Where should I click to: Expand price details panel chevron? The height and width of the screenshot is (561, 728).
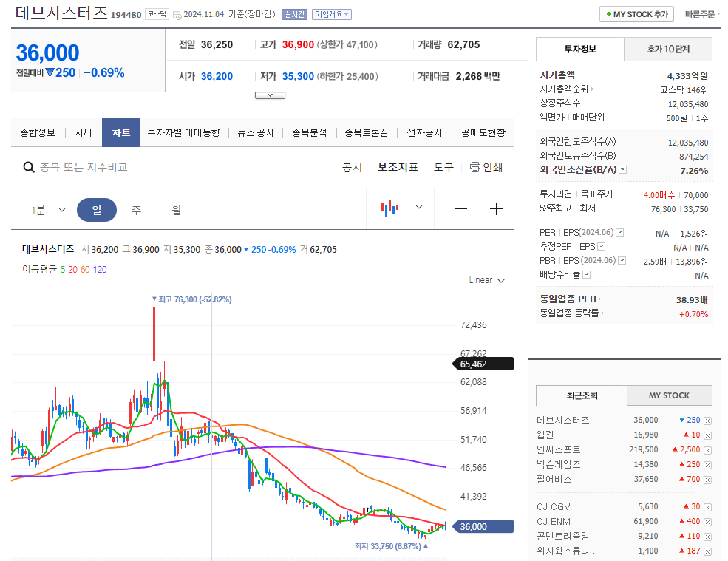270,95
